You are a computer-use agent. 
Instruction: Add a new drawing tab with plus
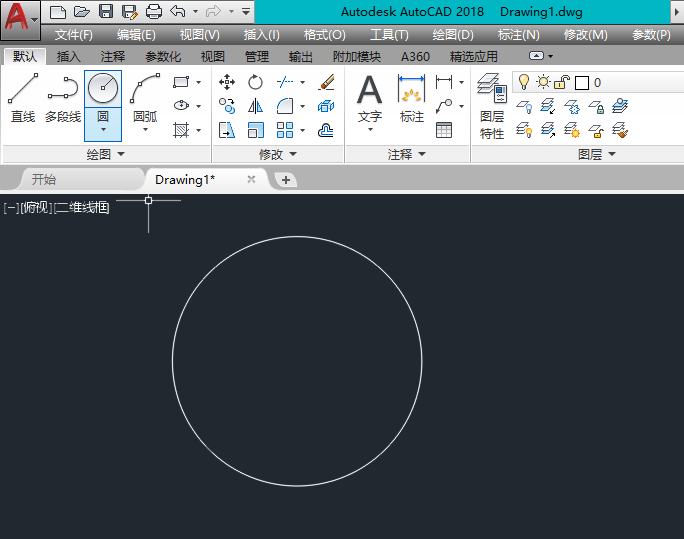[286, 180]
